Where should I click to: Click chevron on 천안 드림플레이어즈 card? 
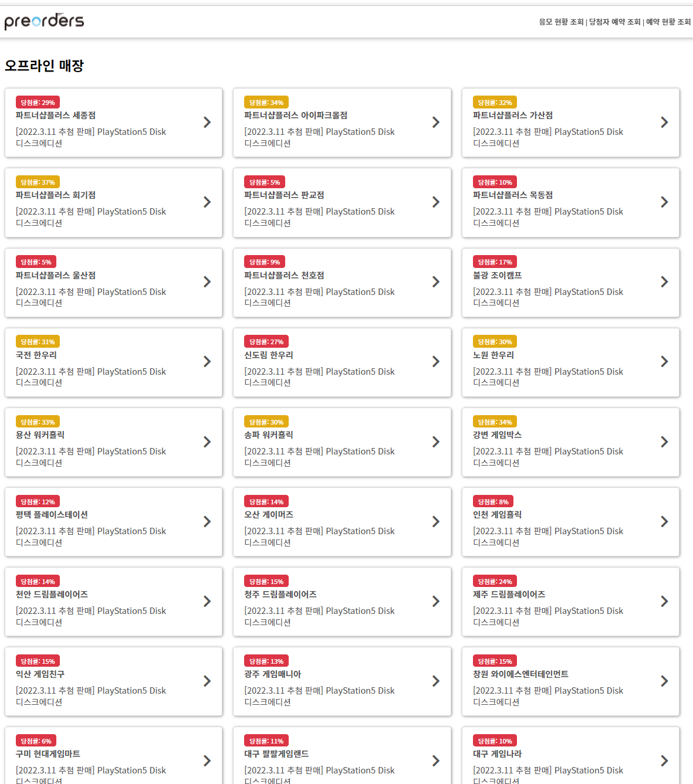207,601
